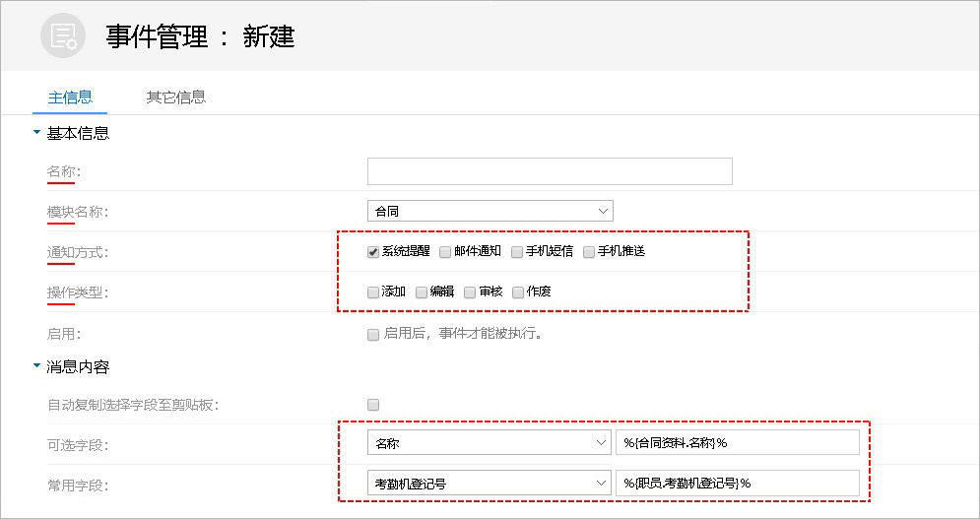Toggle the 启用 event checkbox
The height and width of the screenshot is (519, 980).
coord(373,335)
